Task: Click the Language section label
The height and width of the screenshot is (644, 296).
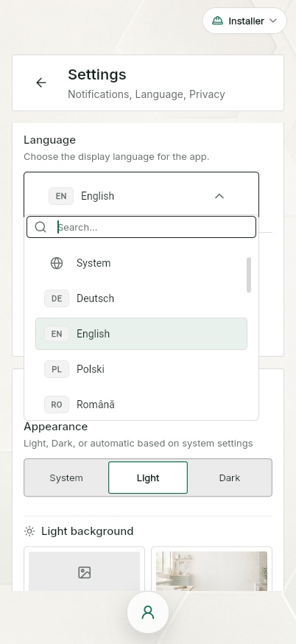Action: pyautogui.click(x=49, y=140)
